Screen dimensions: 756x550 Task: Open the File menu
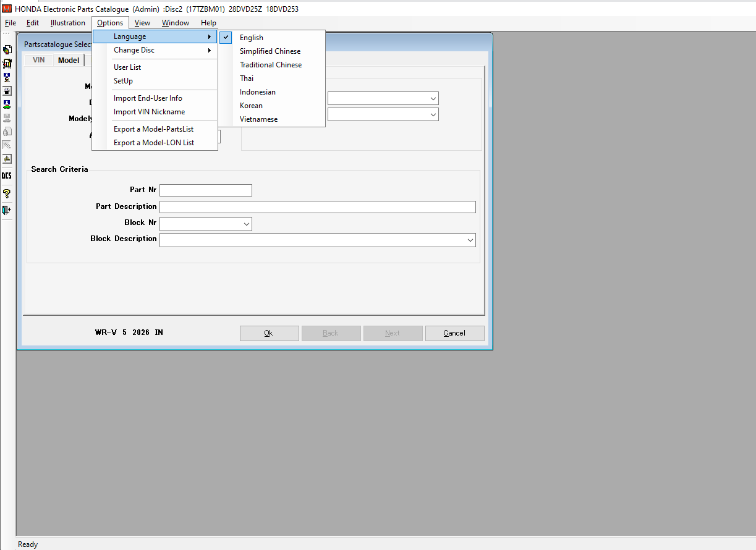pos(11,23)
